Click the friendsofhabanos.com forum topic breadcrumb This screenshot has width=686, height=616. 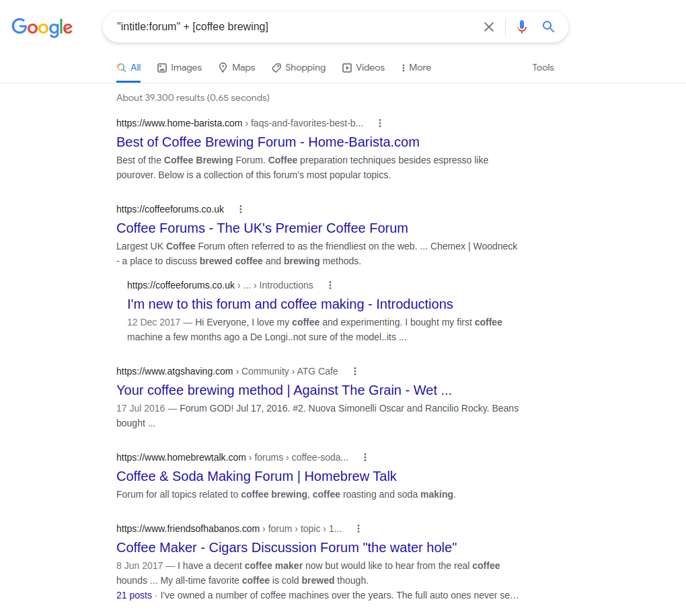[229, 529]
